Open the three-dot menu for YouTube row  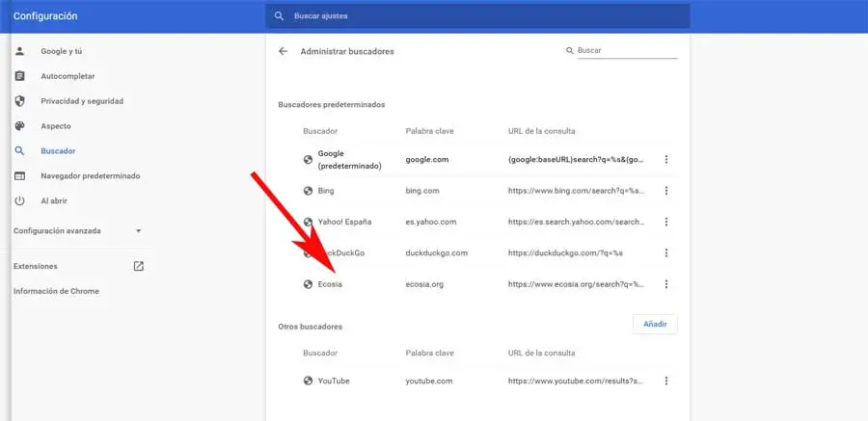[665, 381]
